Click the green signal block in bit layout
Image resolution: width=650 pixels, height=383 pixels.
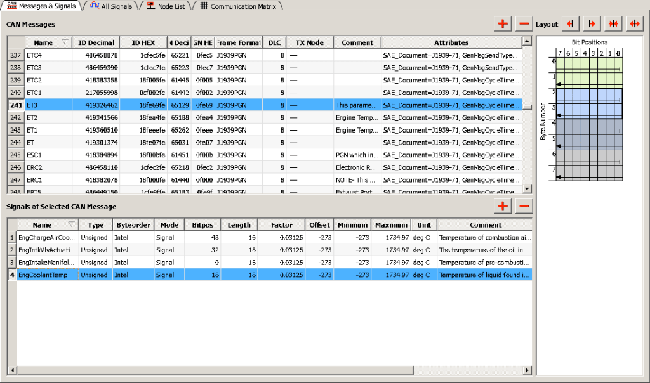click(589, 73)
